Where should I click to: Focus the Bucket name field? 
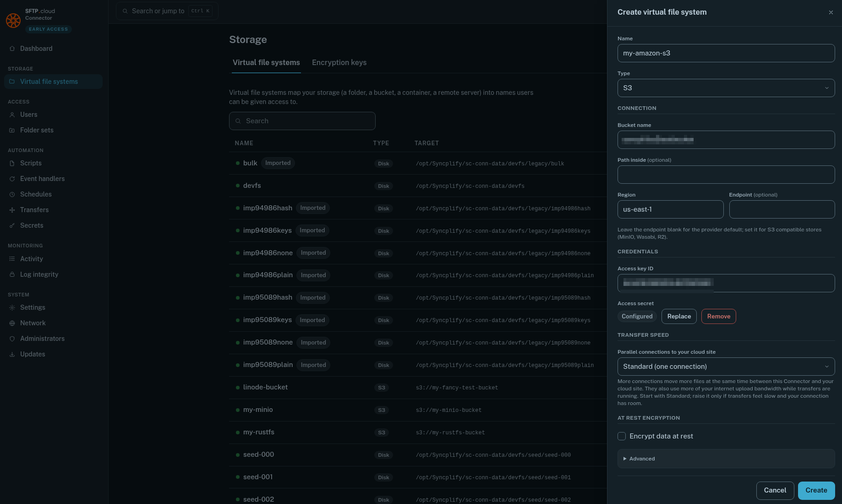point(726,140)
